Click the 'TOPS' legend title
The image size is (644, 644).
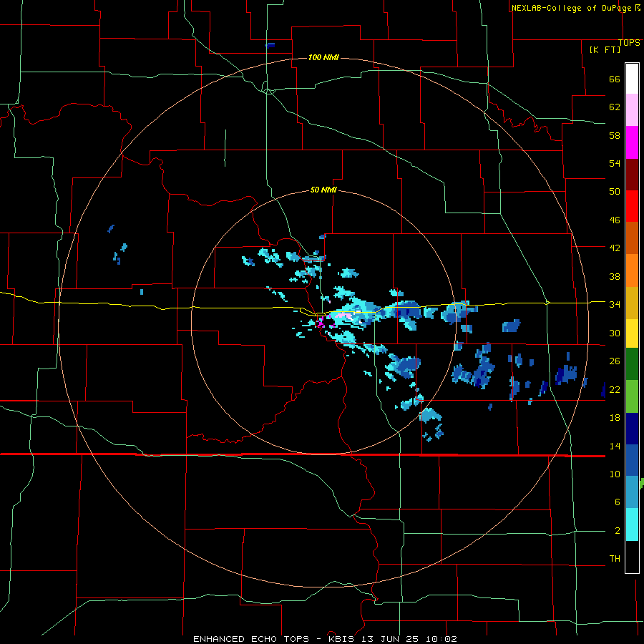click(x=629, y=43)
